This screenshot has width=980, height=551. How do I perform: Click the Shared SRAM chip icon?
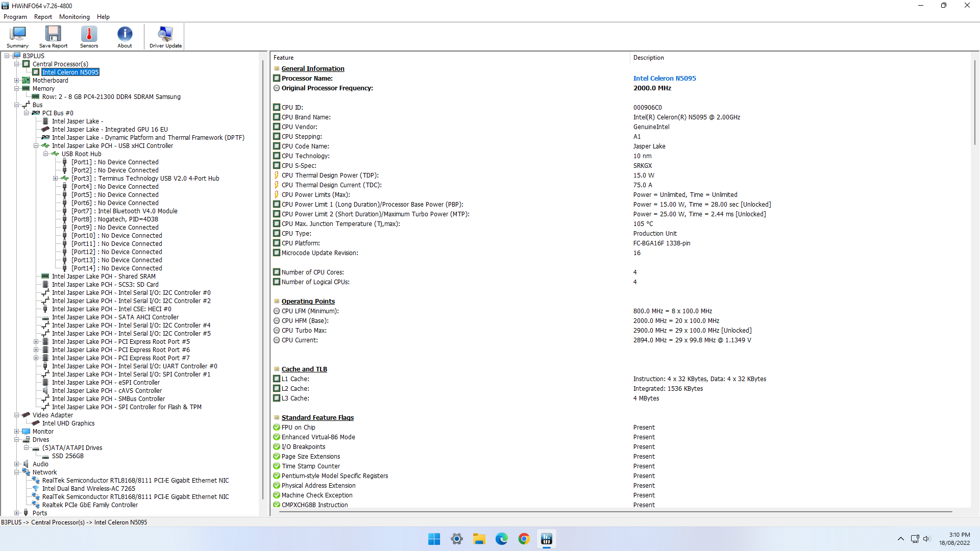point(45,277)
